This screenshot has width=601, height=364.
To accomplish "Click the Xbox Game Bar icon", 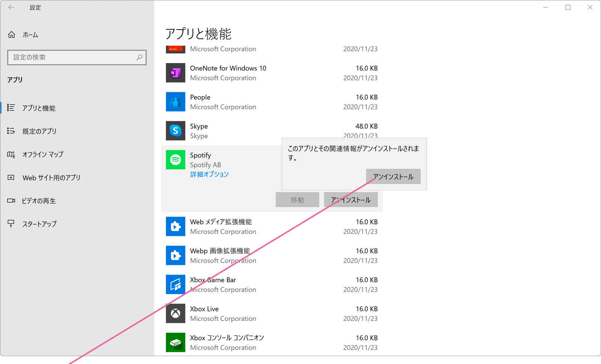I will [175, 284].
